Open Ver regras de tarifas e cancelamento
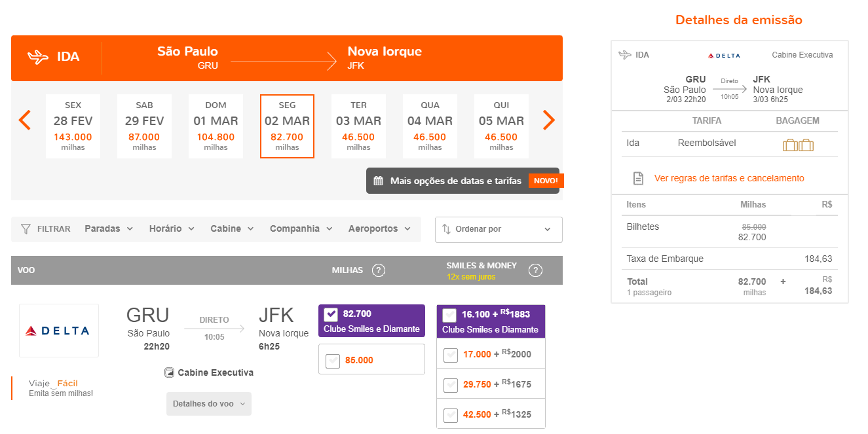868x434 pixels. pyautogui.click(x=728, y=178)
